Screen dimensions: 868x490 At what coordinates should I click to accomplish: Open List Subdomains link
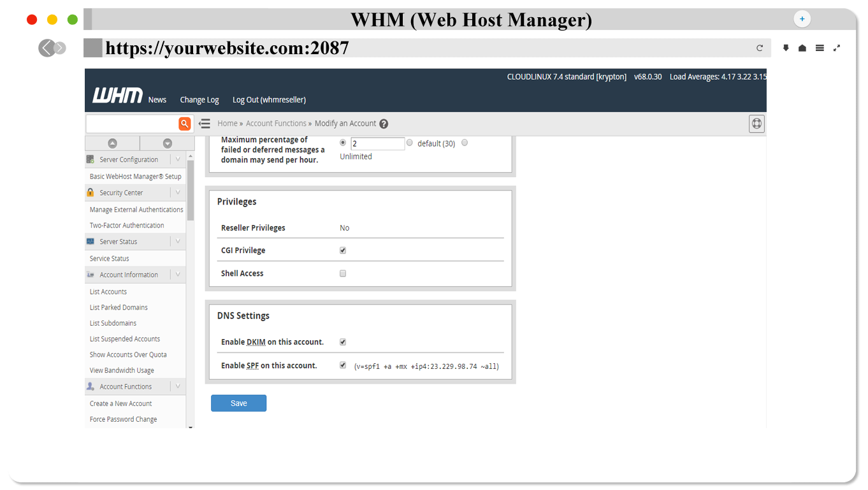[113, 323]
